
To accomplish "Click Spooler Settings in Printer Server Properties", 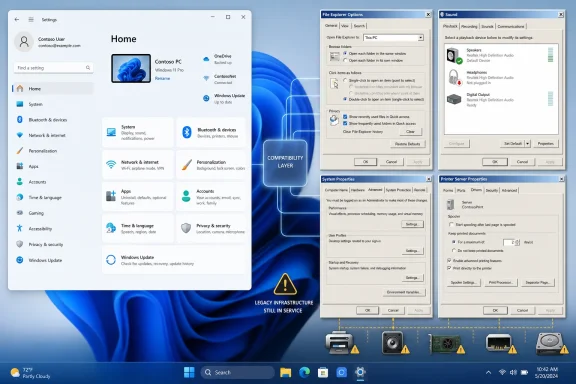I will 464,282.
